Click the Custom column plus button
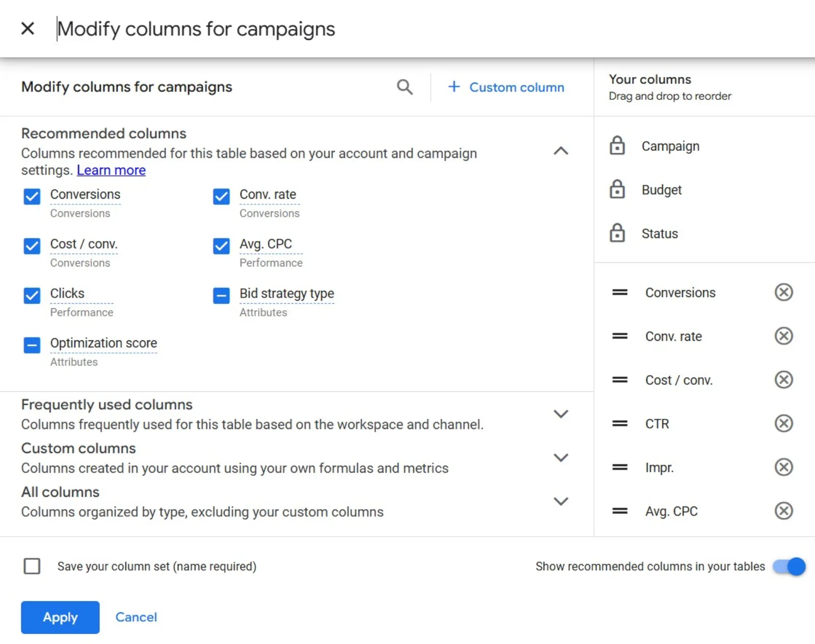This screenshot has height=644, width=815. 506,87
